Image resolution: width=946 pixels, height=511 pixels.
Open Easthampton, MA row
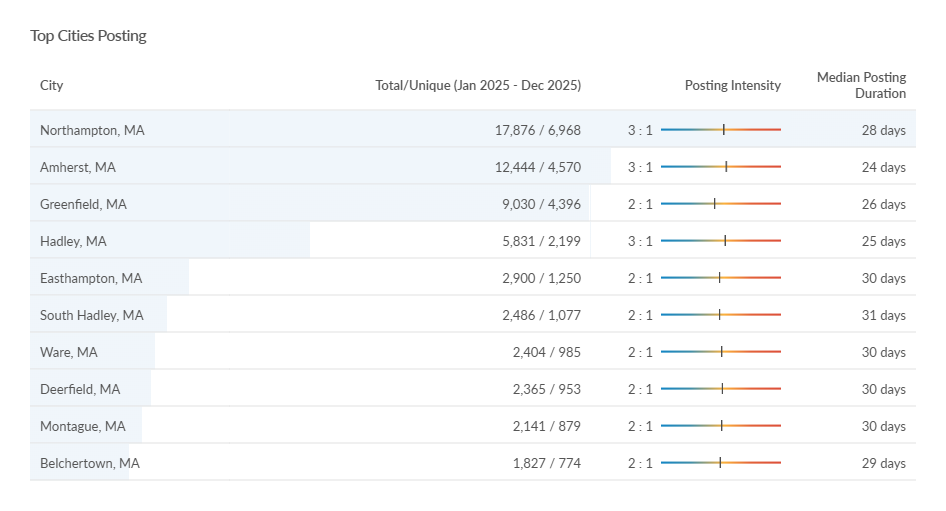click(91, 278)
